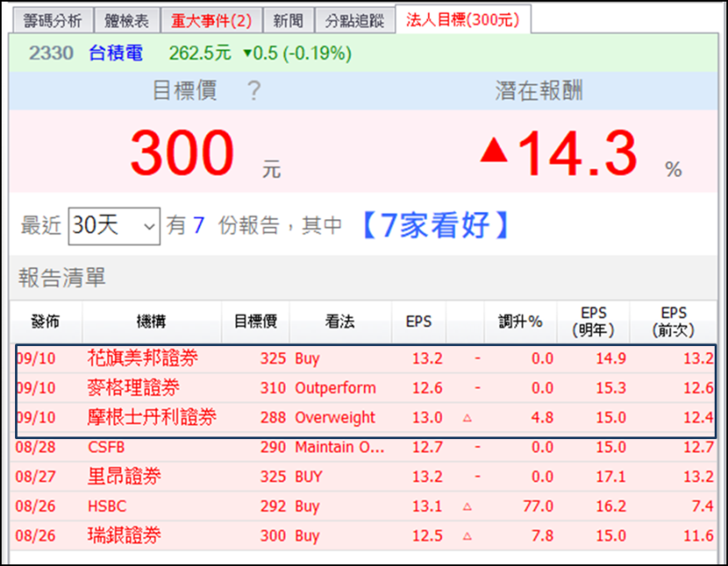The image size is (728, 566).
Task: Click the 292 target price cell
Action: tap(273, 507)
